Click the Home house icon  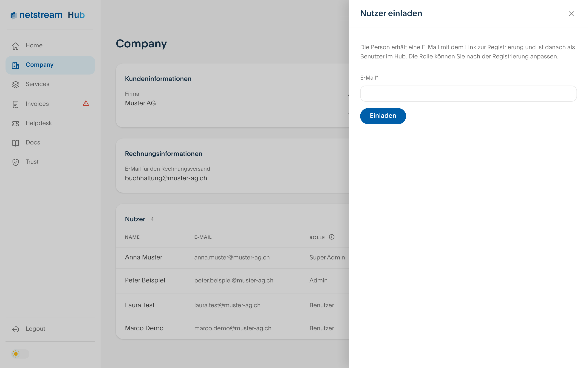(16, 46)
